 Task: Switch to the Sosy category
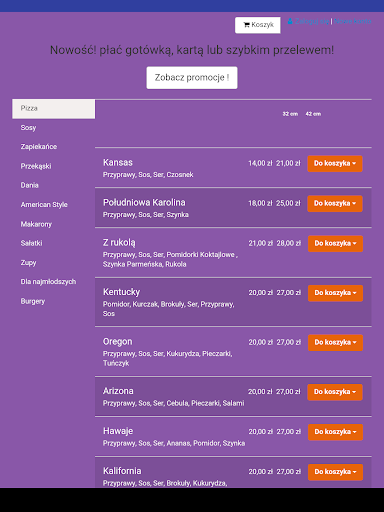pos(28,128)
